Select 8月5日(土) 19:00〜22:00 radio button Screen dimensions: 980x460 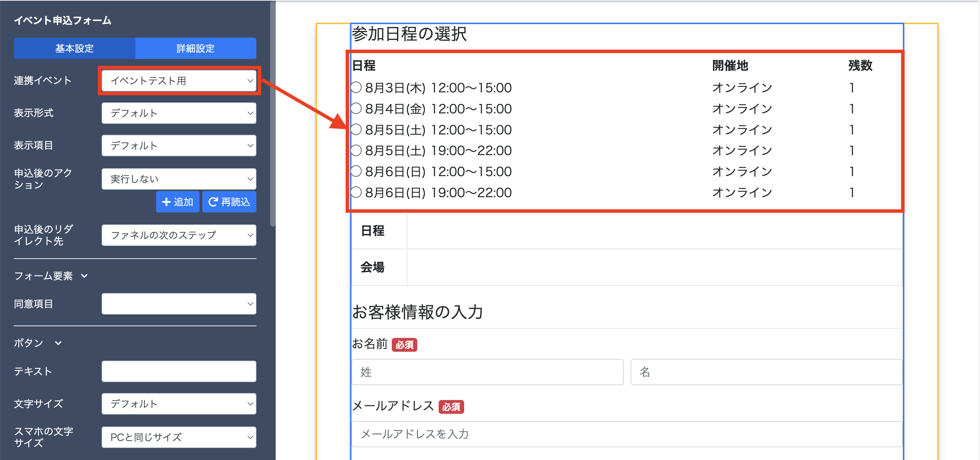pyautogui.click(x=356, y=151)
